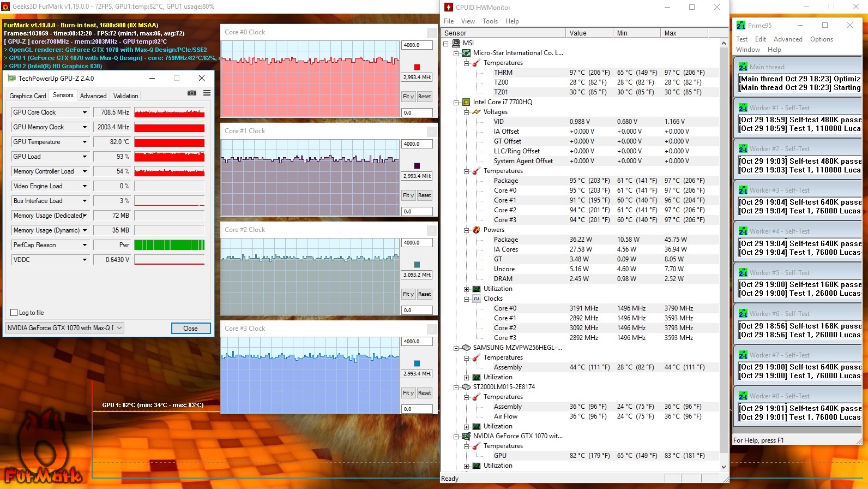The width and height of the screenshot is (868, 489).
Task: Open the Options menu in Prime95
Action: tap(822, 39)
